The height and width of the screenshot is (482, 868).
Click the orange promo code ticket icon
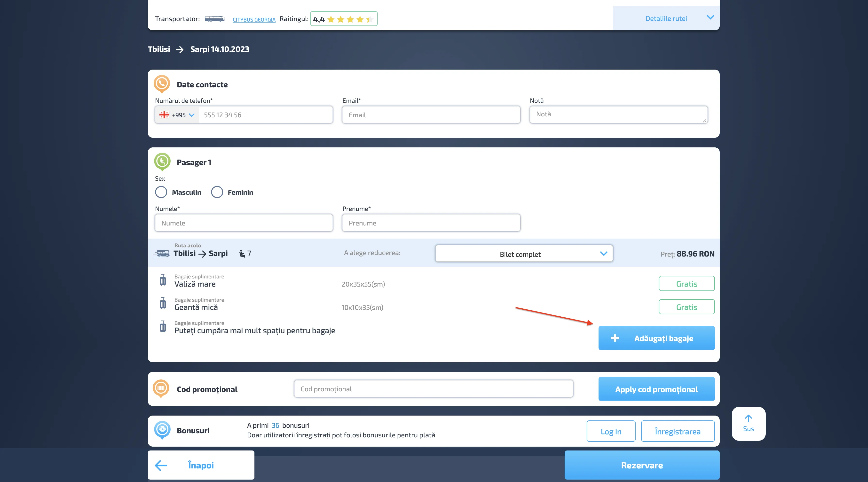161,388
